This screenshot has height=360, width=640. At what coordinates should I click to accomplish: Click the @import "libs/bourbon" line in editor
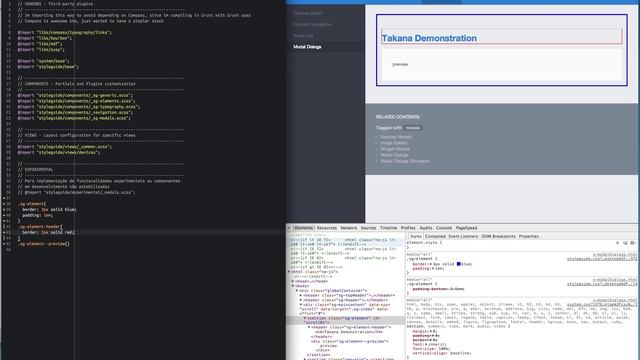[x=44, y=38]
